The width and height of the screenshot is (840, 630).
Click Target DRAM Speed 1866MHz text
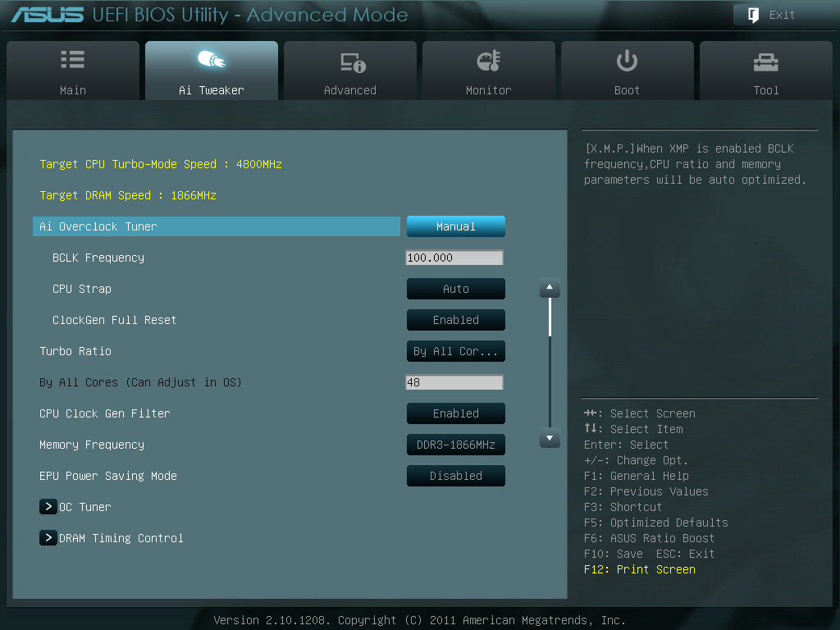coord(127,195)
